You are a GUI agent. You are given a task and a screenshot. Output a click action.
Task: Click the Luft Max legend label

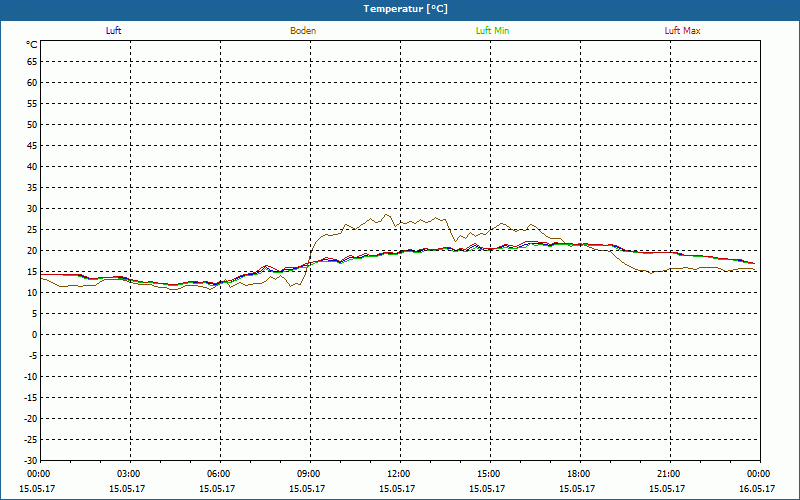pos(682,31)
